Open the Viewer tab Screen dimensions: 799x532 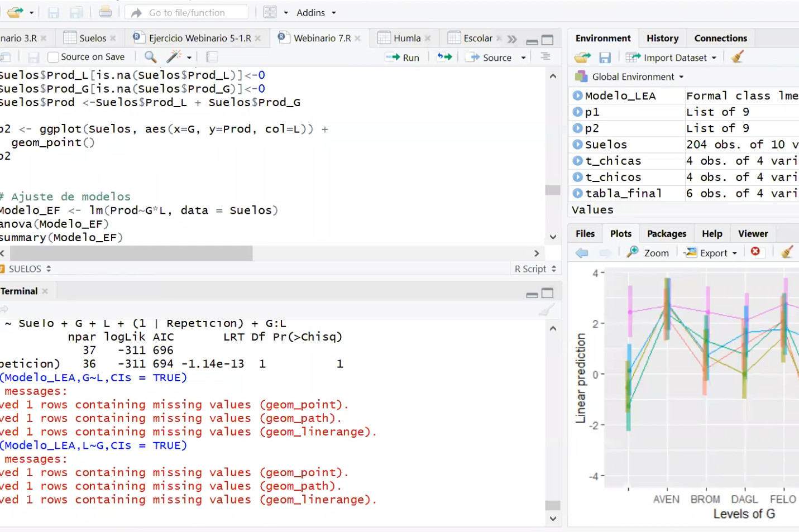point(753,233)
